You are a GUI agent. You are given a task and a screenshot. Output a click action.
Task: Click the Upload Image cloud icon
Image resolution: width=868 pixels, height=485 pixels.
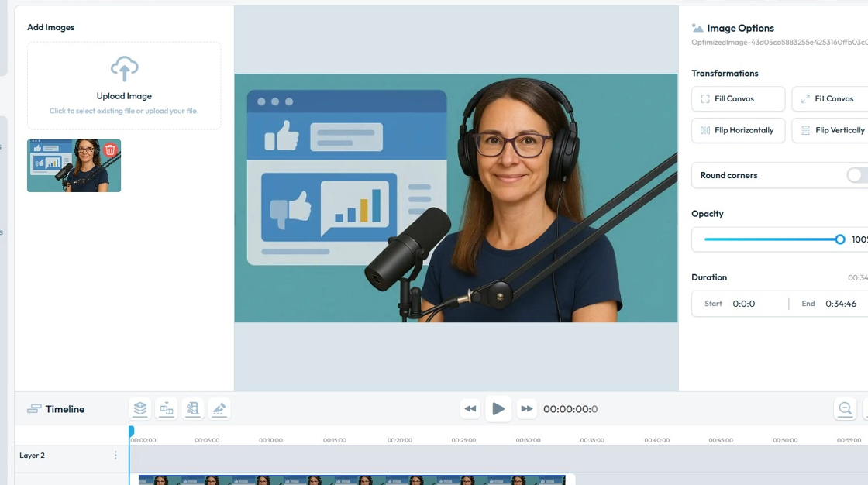coord(124,69)
